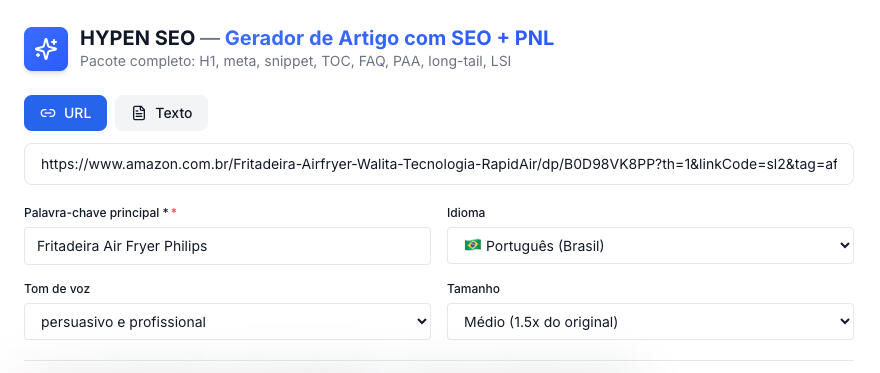
Task: Focus the 'Fritadeira Air Fryer Philips' keyword field
Action: point(227,246)
